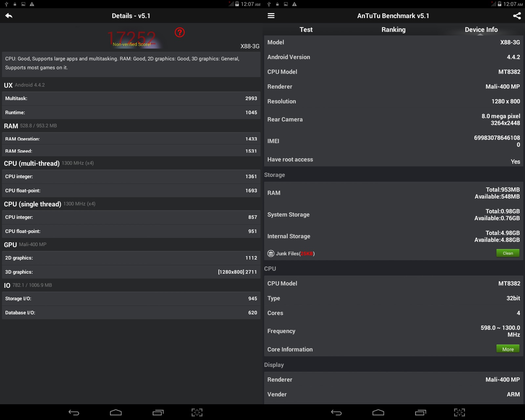Click the green Clean button
525x420 pixels.
tap(508, 253)
